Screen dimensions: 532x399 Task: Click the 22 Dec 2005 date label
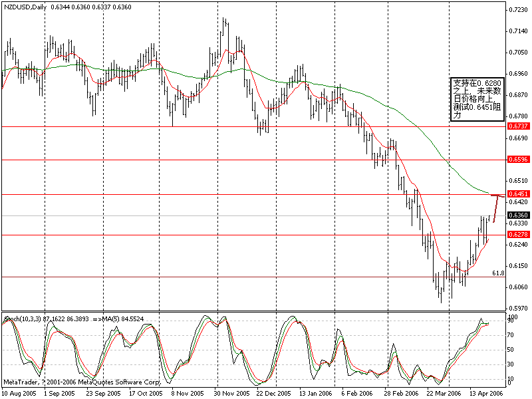coord(273,393)
